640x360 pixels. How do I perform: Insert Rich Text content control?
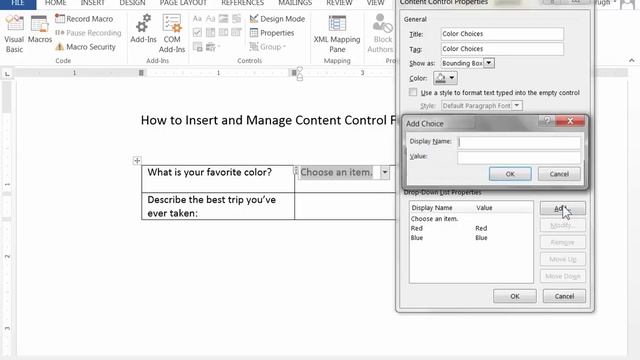pos(197,19)
